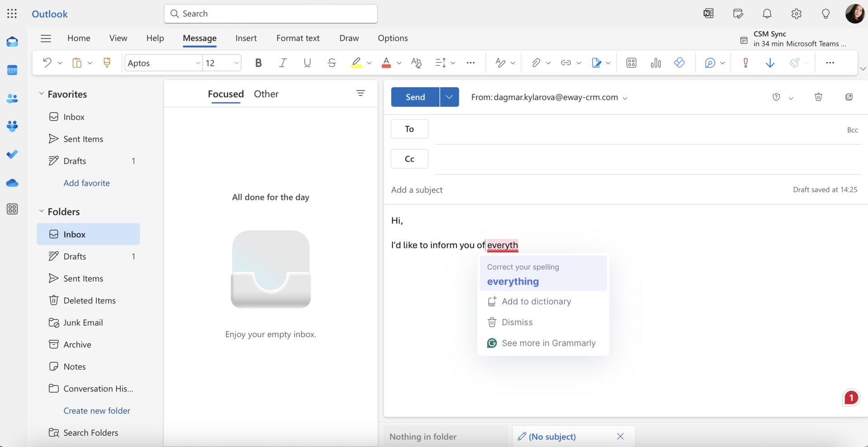Viewport: 868px width, 447px height.
Task: Mark message as high importance
Action: 745,62
